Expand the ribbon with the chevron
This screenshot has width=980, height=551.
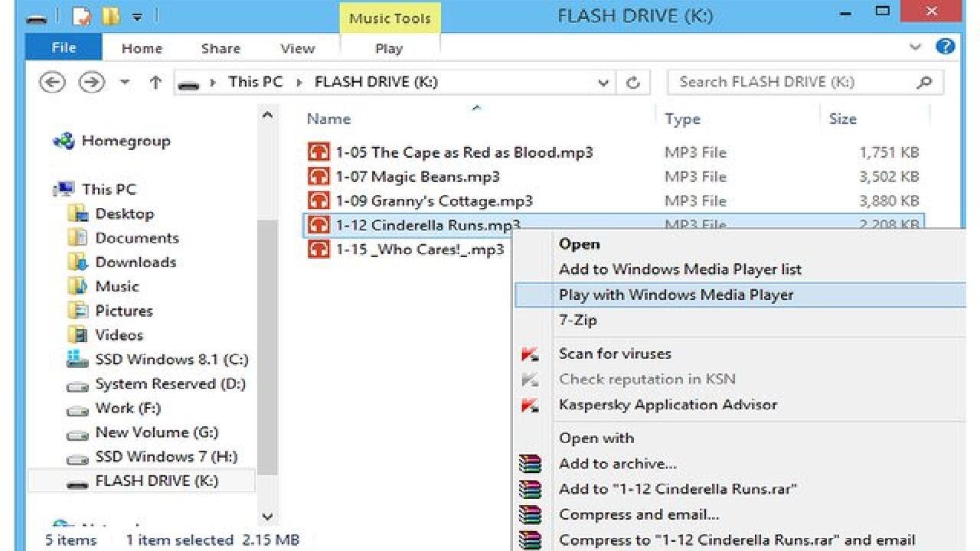(915, 47)
